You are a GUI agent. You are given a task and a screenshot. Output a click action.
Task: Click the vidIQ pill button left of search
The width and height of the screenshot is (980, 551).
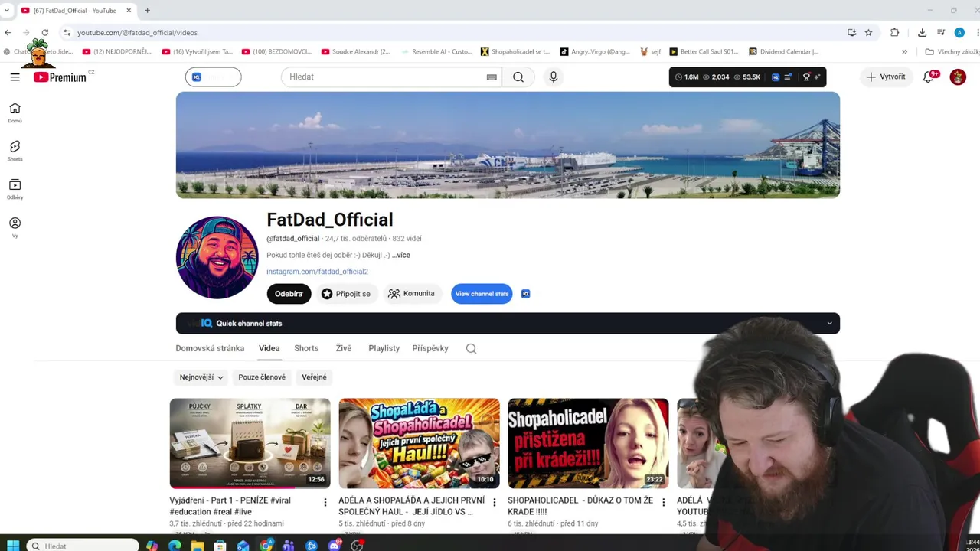pos(213,77)
